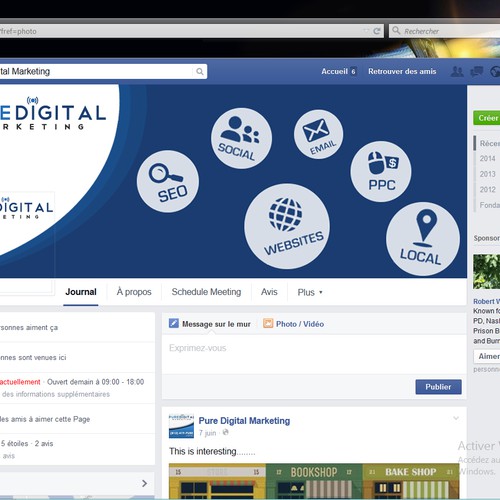The width and height of the screenshot is (500, 500).
Task: Reload the page using the browser refresh icon
Action: [x=377, y=31]
